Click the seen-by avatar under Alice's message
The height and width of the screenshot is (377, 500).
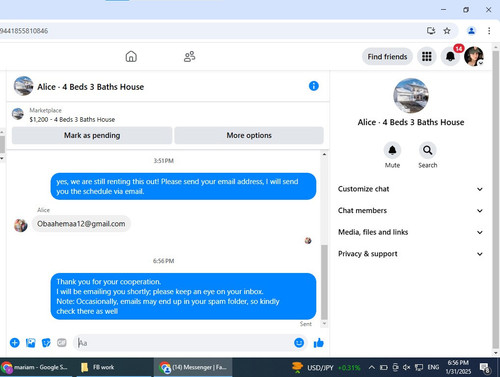308,240
